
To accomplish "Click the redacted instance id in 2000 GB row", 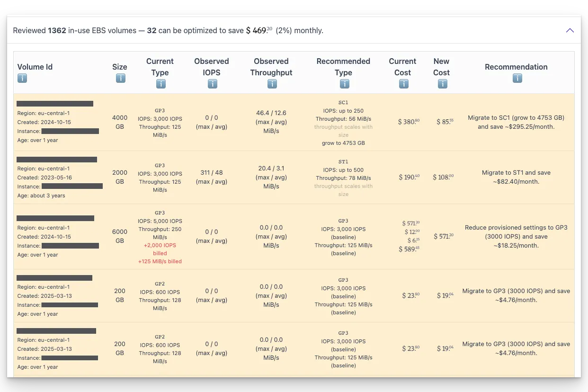I will pos(72,187).
